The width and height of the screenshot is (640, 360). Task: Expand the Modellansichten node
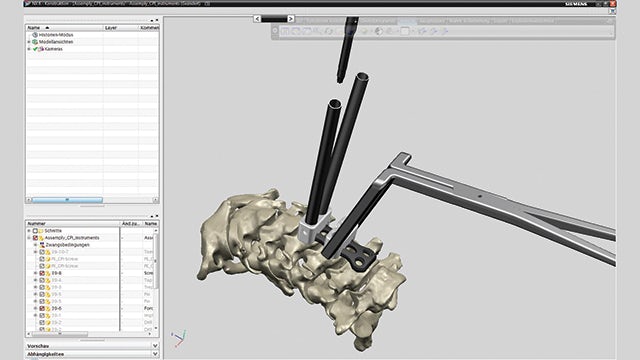(x=29, y=42)
